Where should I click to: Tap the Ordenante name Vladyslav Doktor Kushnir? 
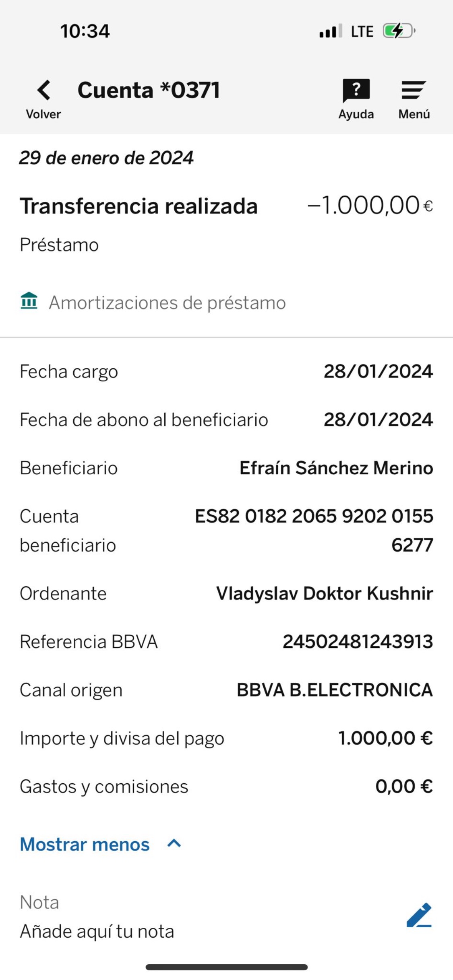pos(325,593)
